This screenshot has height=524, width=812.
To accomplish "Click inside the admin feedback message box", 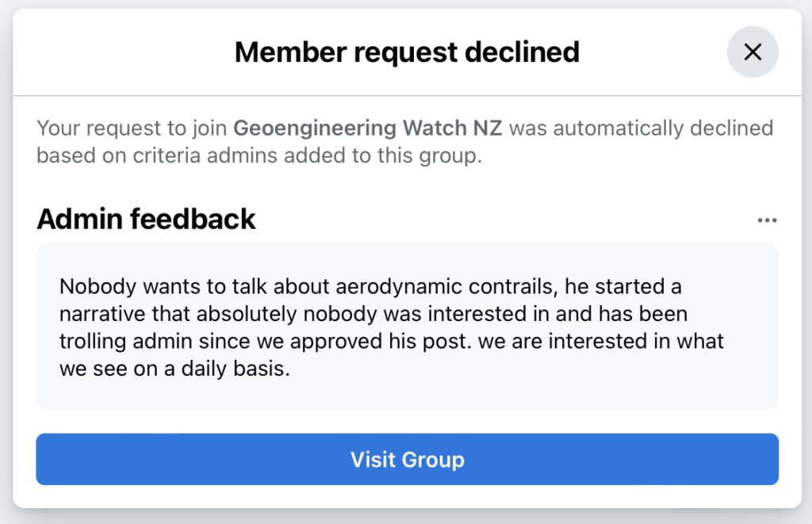I will 407,388.
